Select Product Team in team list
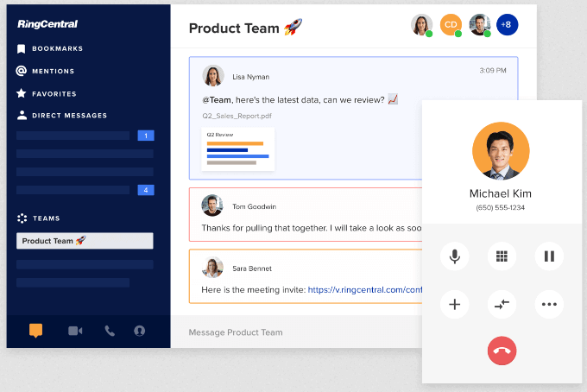Screen dimensions: 587x392 pos(85,241)
